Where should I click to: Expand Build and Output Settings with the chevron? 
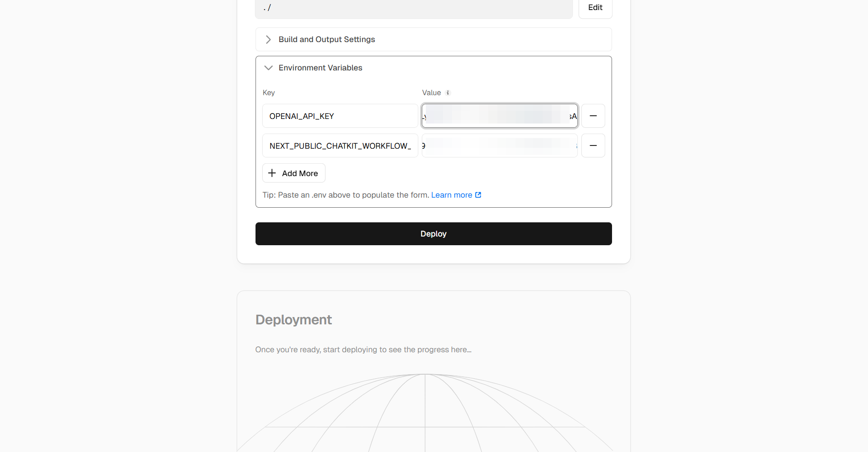pyautogui.click(x=268, y=39)
